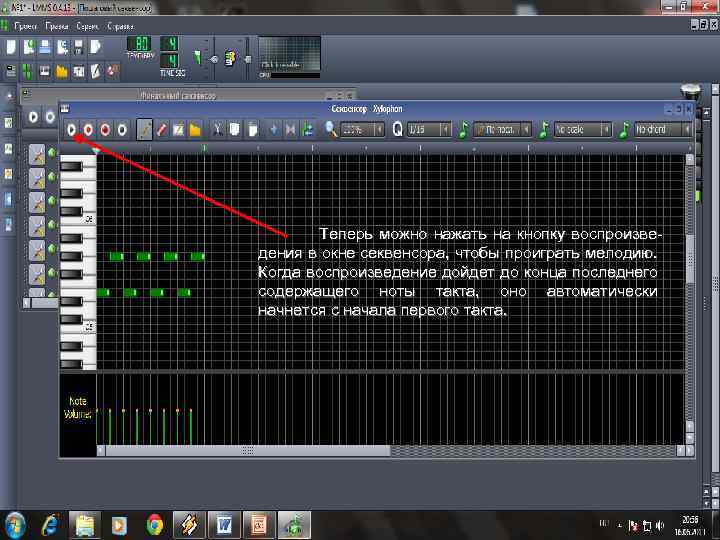This screenshot has width=720, height=540.
Task: Open Windows Explorer from the taskbar
Action: click(x=85, y=525)
